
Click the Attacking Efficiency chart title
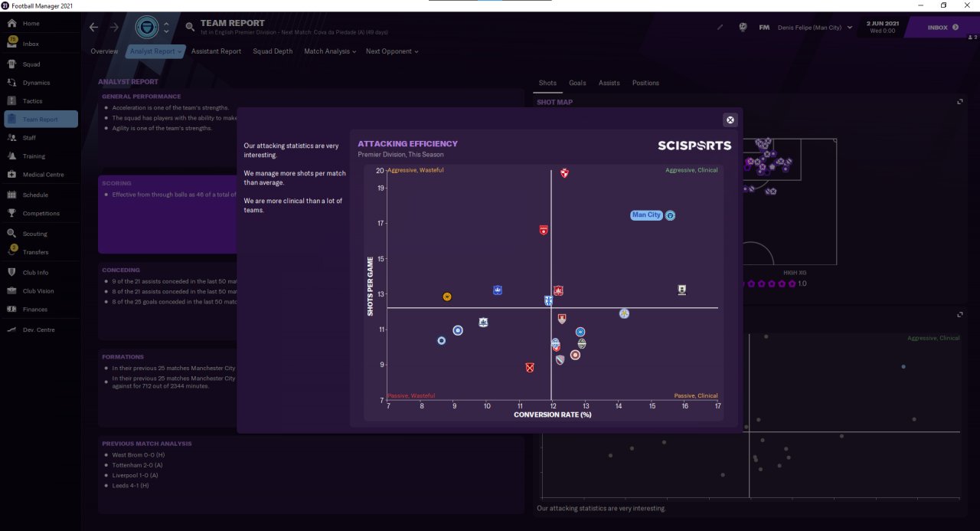point(407,144)
